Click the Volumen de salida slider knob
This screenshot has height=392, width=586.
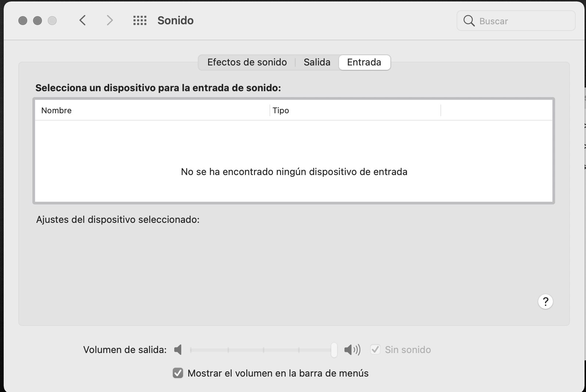[x=334, y=350]
